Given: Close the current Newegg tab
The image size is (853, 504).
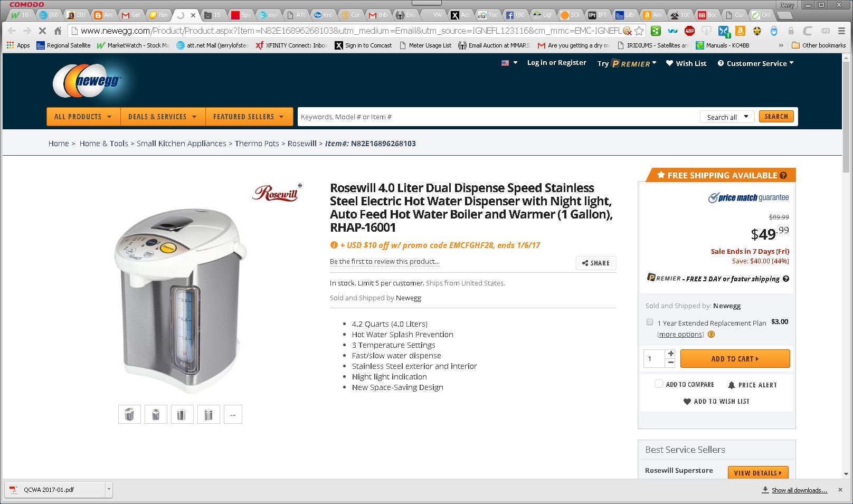Looking at the screenshot, I should pyautogui.click(x=193, y=15).
